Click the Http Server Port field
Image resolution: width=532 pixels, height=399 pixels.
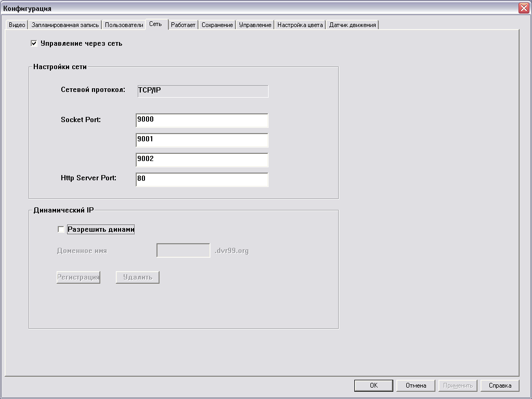coord(202,179)
